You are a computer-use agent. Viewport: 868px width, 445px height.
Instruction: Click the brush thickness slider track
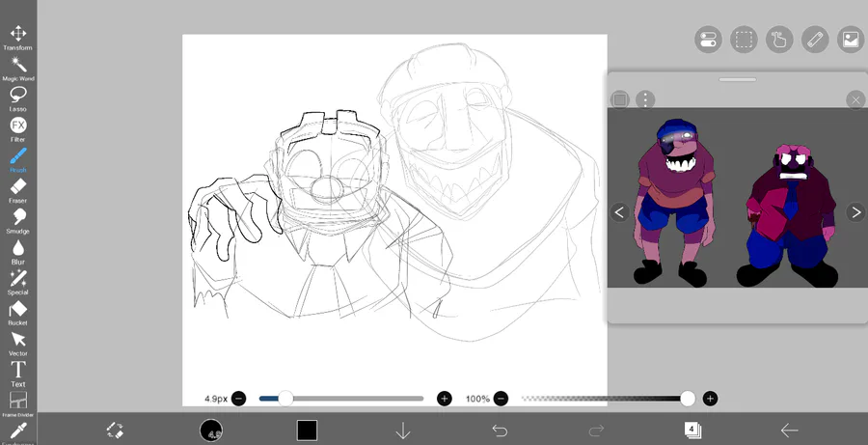341,399
